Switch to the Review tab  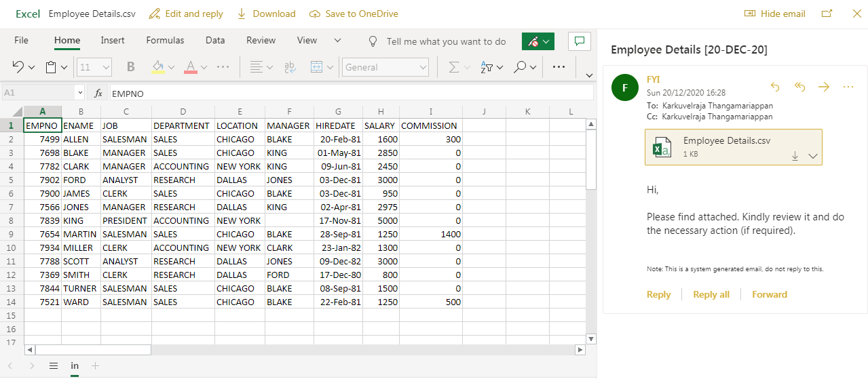(x=261, y=41)
